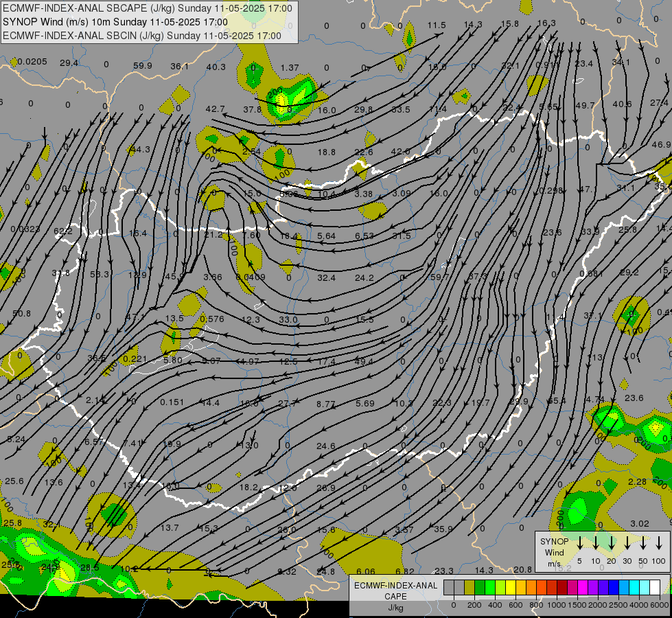
Task: Click the map value 65.4
Action: (x=557, y=401)
